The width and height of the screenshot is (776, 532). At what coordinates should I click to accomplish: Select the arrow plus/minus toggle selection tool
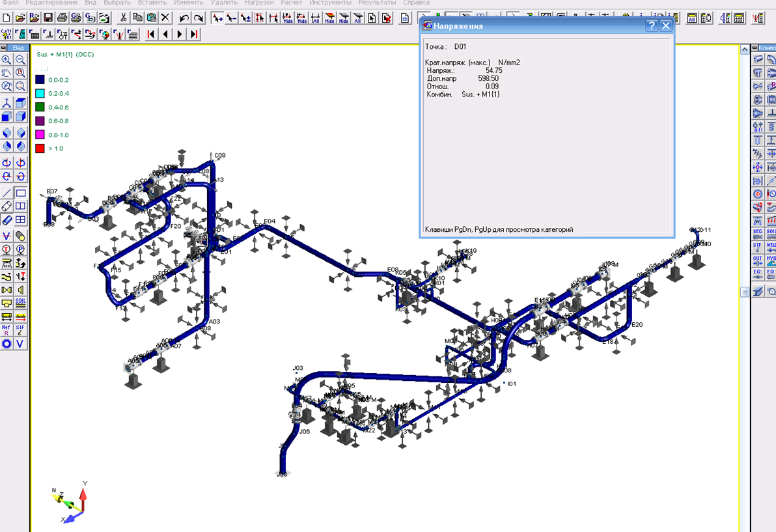click(x=245, y=18)
